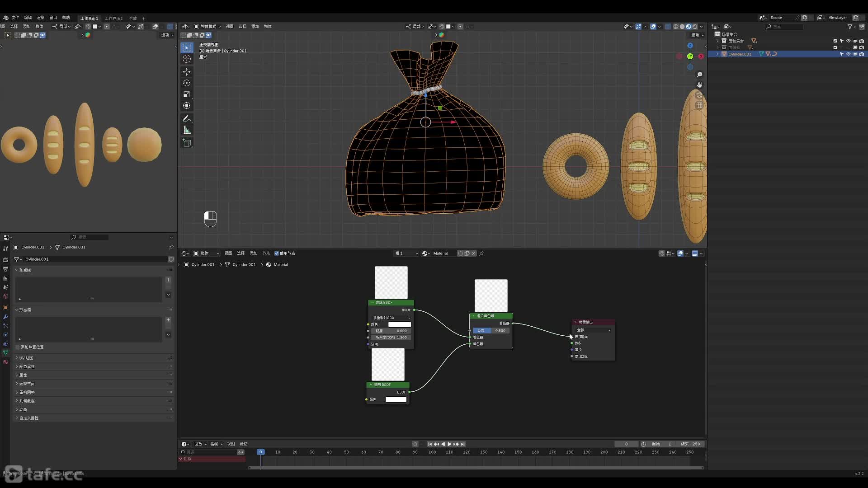The width and height of the screenshot is (868, 488).
Task: Uncheck the 使用节点 checkbox
Action: [x=277, y=253]
